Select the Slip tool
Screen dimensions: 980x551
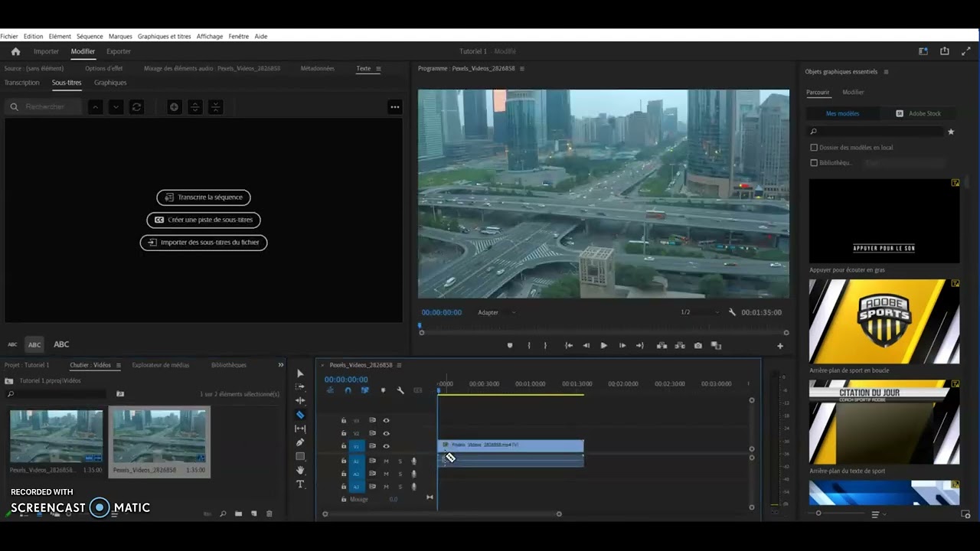coord(300,429)
